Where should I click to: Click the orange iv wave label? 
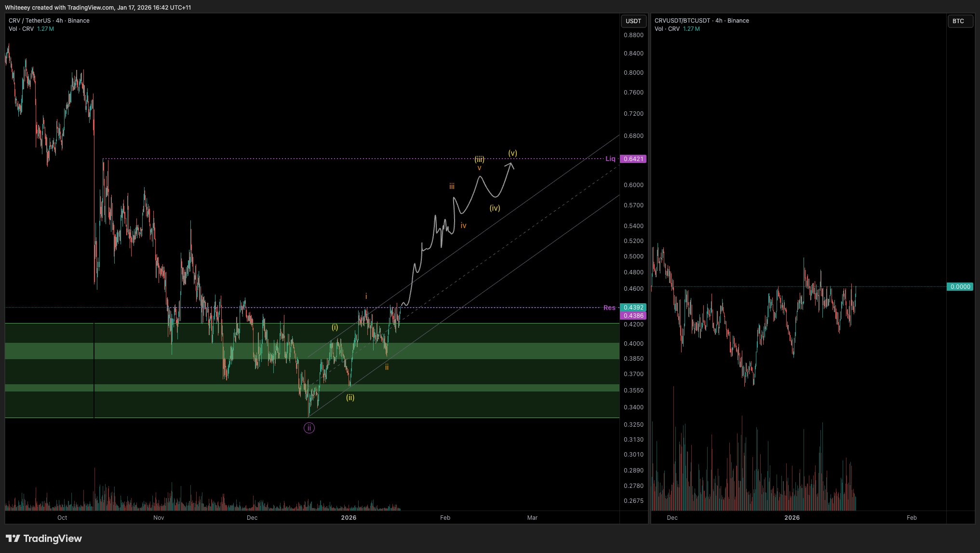[x=463, y=226]
